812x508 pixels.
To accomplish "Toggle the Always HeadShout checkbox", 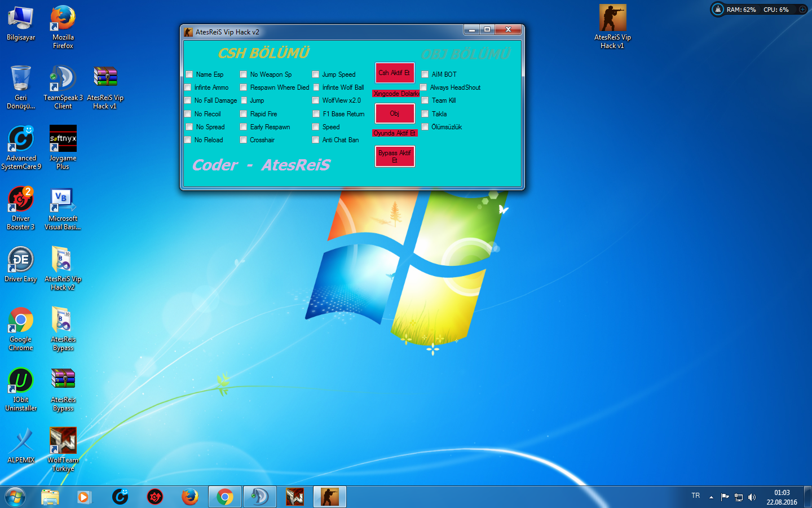I will tap(423, 87).
